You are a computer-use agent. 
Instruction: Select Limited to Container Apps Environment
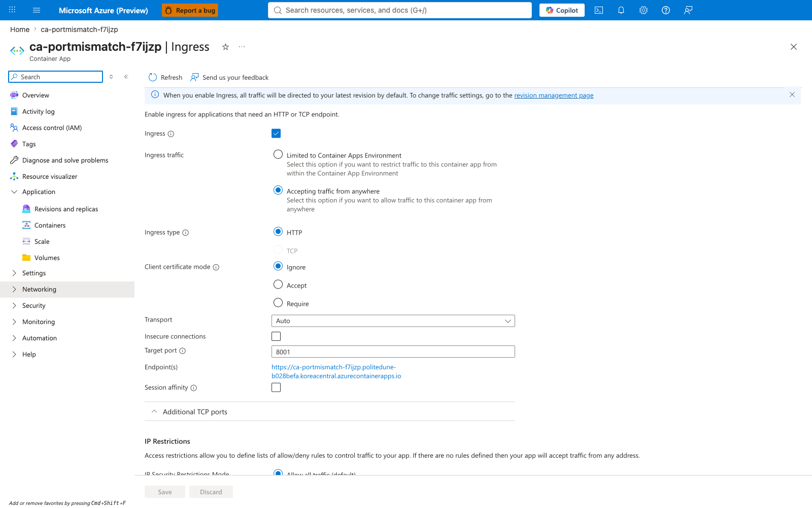click(x=278, y=154)
